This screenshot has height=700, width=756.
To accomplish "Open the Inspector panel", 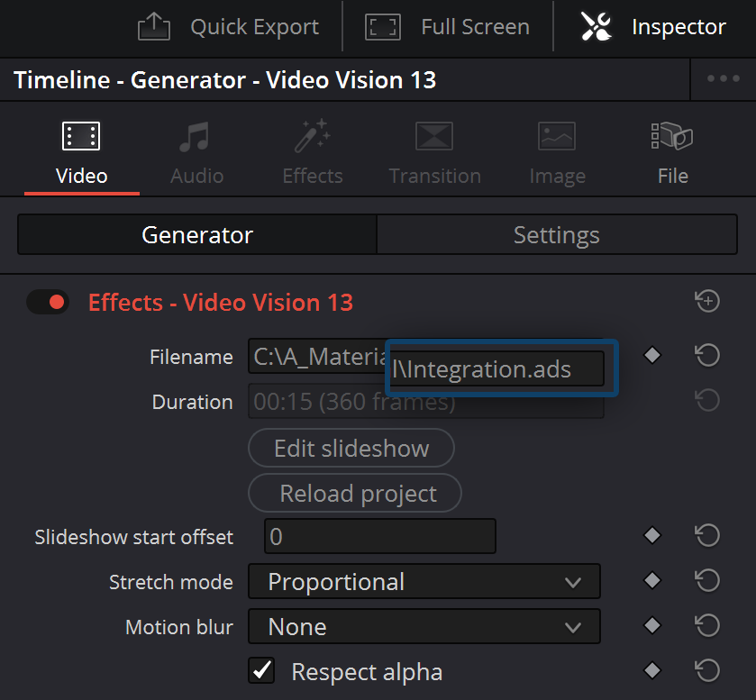I will pos(651,27).
